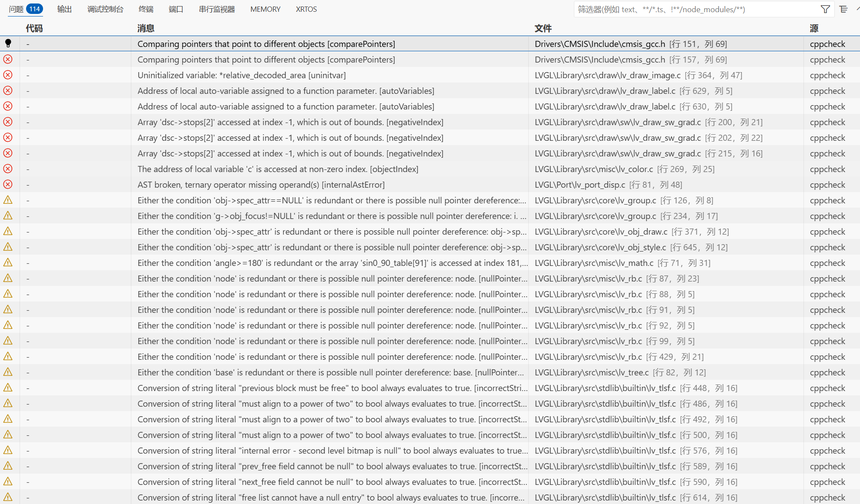Select 'free list cannot have a null entry' message

[x=331, y=497]
